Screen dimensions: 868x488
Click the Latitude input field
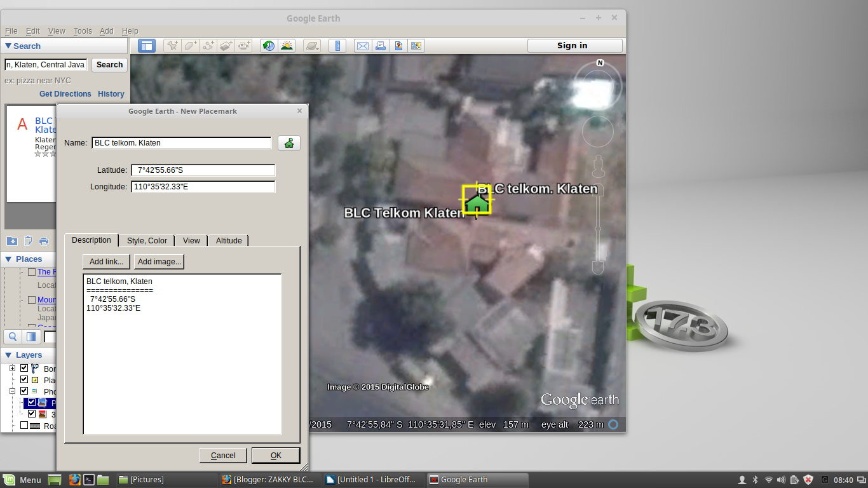(203, 170)
